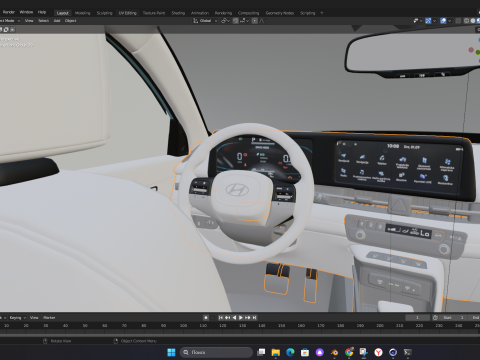Click the taskbar search box
Viewport: 480px width, 360px height.
tap(216, 352)
